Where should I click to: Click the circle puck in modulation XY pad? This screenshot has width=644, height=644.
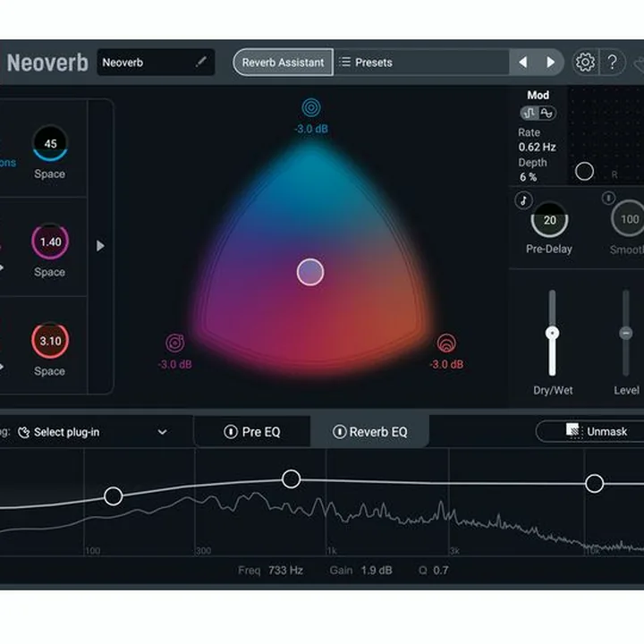(584, 171)
